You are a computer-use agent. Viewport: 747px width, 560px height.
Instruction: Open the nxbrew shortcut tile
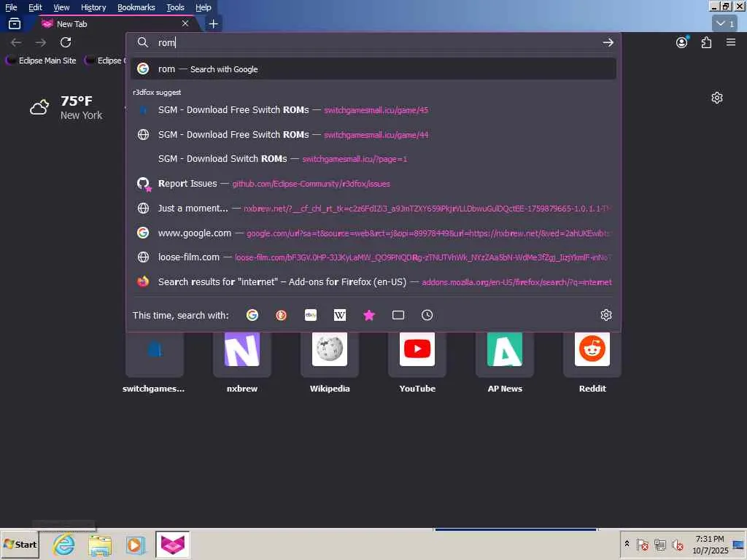click(x=242, y=363)
